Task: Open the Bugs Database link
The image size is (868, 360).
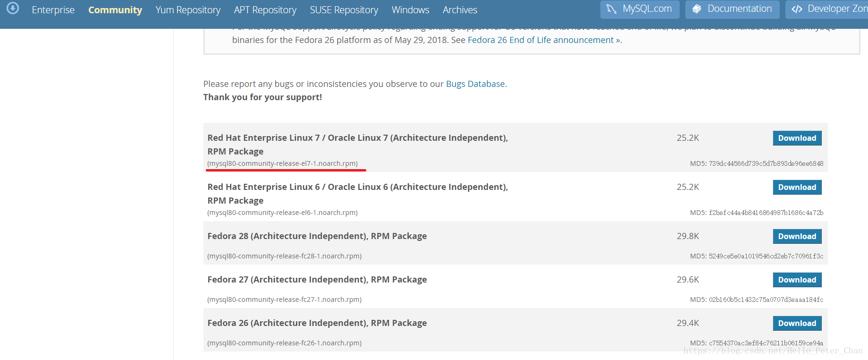Action: coord(475,84)
